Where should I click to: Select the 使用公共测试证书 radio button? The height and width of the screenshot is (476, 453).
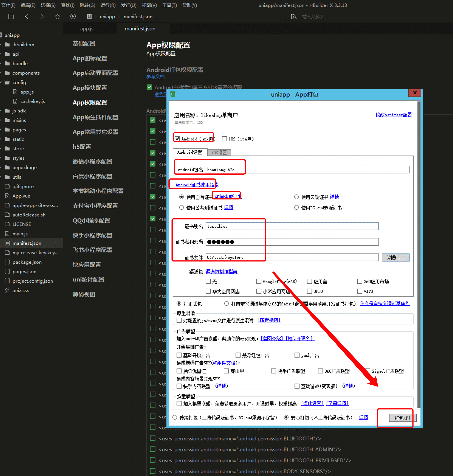(x=182, y=208)
